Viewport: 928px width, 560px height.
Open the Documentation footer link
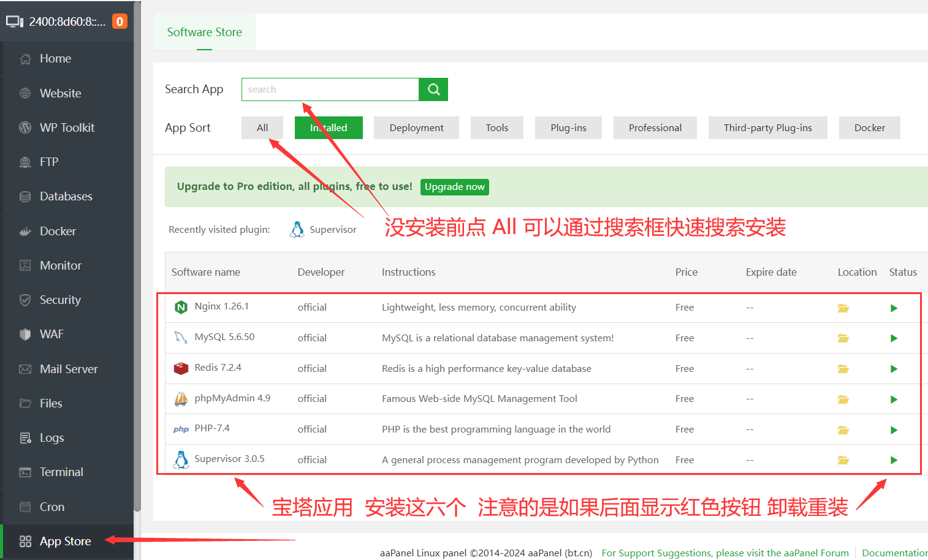pyautogui.click(x=895, y=553)
